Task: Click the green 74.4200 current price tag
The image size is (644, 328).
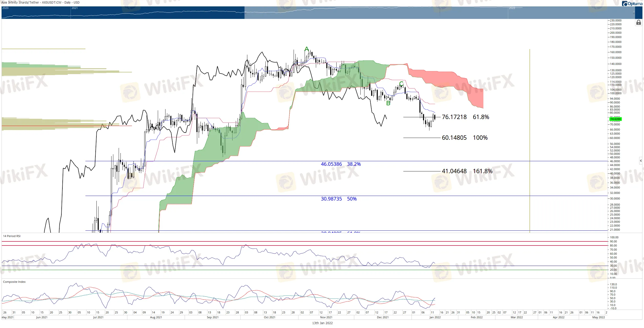Action: tap(615, 119)
